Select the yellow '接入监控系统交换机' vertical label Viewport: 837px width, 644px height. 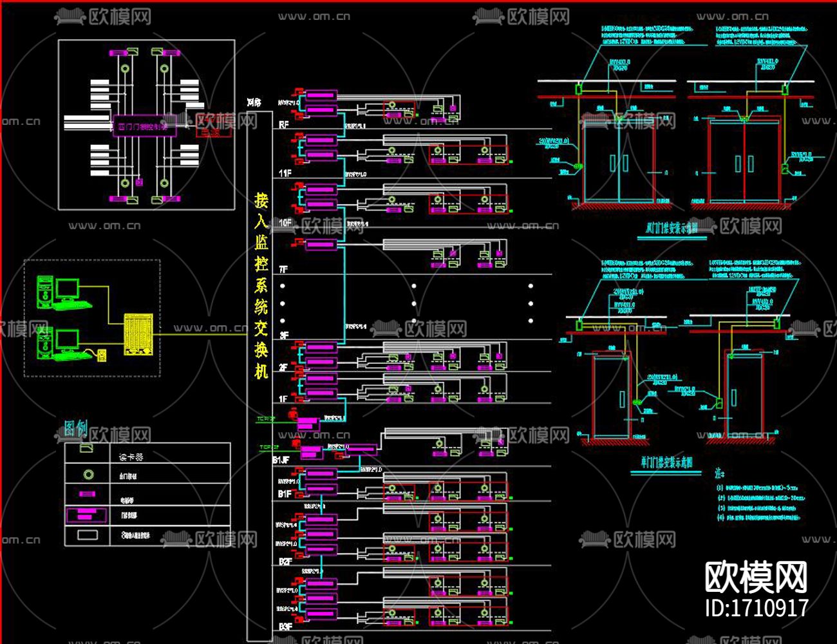click(261, 285)
